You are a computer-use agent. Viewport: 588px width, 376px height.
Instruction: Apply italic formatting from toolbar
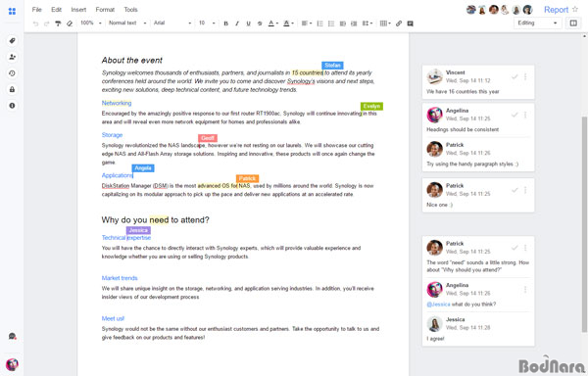[x=237, y=23]
